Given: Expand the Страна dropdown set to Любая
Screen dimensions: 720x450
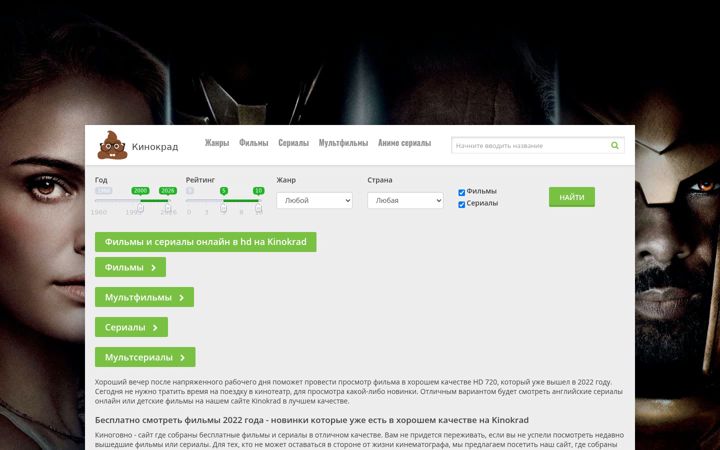Looking at the screenshot, I should pos(405,201).
